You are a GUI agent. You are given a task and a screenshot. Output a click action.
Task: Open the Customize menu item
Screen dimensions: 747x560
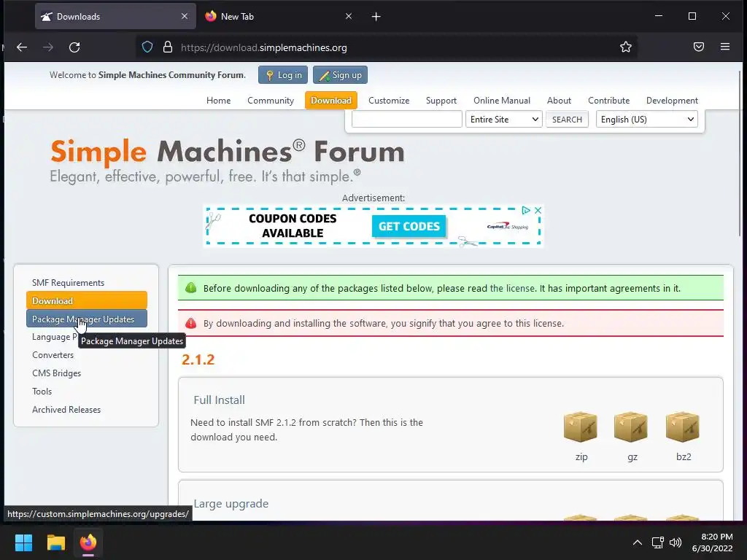[389, 101]
